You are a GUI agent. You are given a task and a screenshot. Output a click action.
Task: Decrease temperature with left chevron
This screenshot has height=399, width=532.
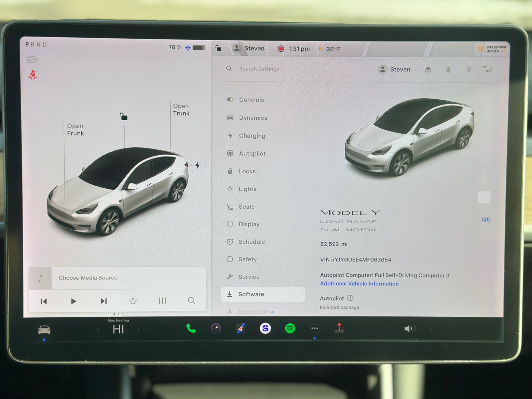98,329
